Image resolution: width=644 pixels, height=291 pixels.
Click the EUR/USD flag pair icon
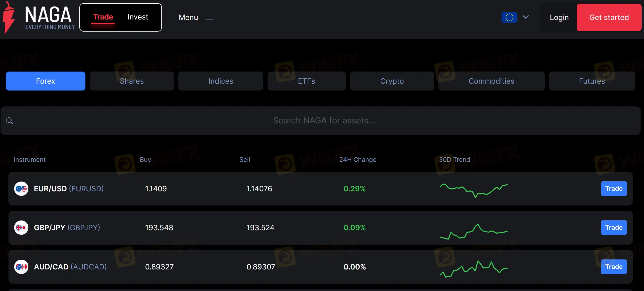click(21, 189)
